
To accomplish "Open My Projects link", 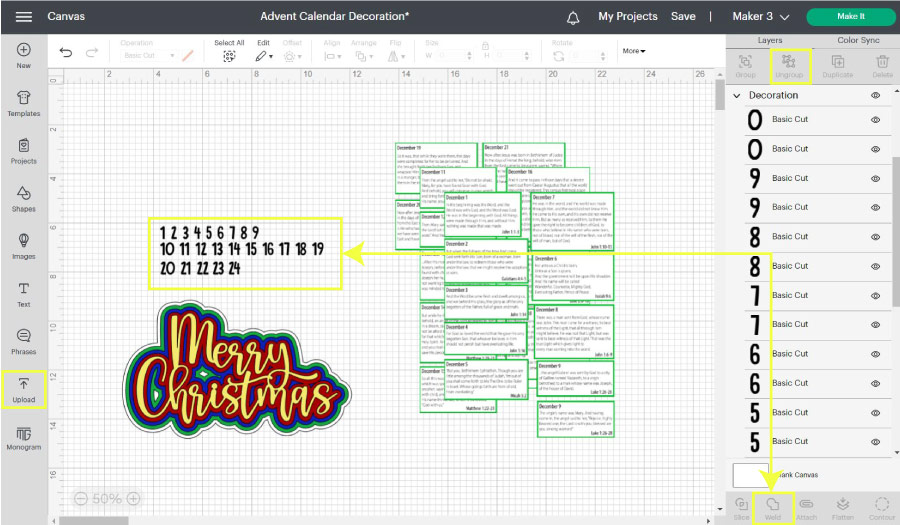I will click(627, 17).
